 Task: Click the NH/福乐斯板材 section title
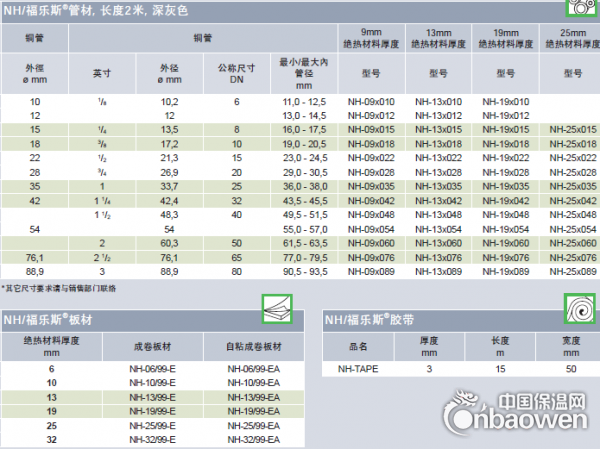pos(48,319)
